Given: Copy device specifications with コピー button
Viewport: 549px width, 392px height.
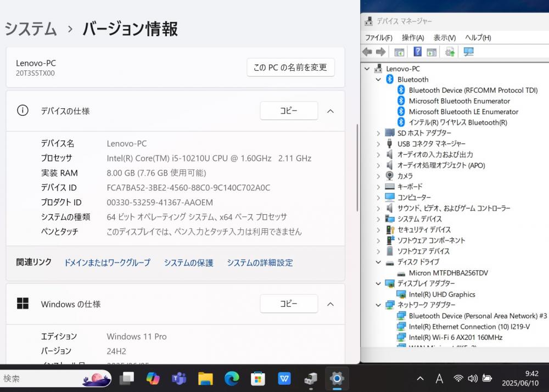Looking at the screenshot, I should [289, 110].
